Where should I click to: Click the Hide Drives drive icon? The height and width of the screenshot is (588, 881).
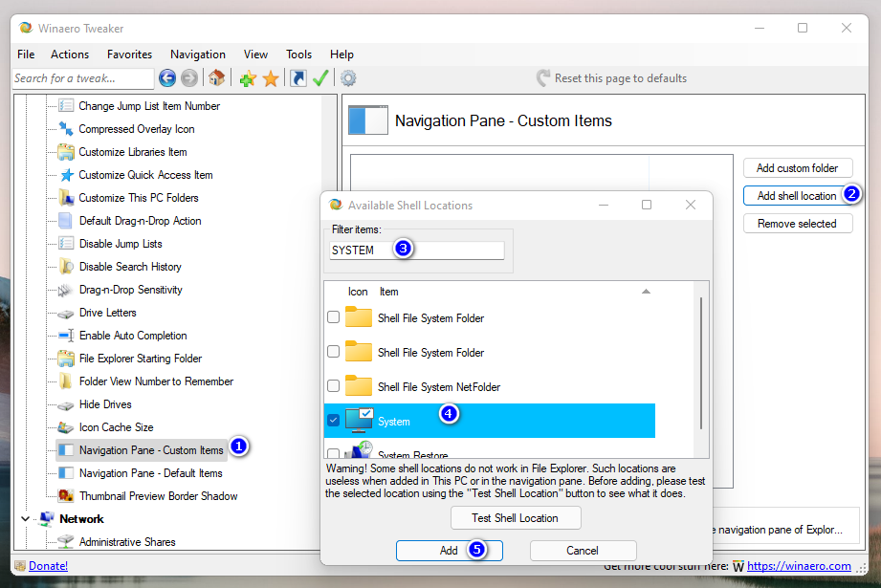pyautogui.click(x=66, y=405)
